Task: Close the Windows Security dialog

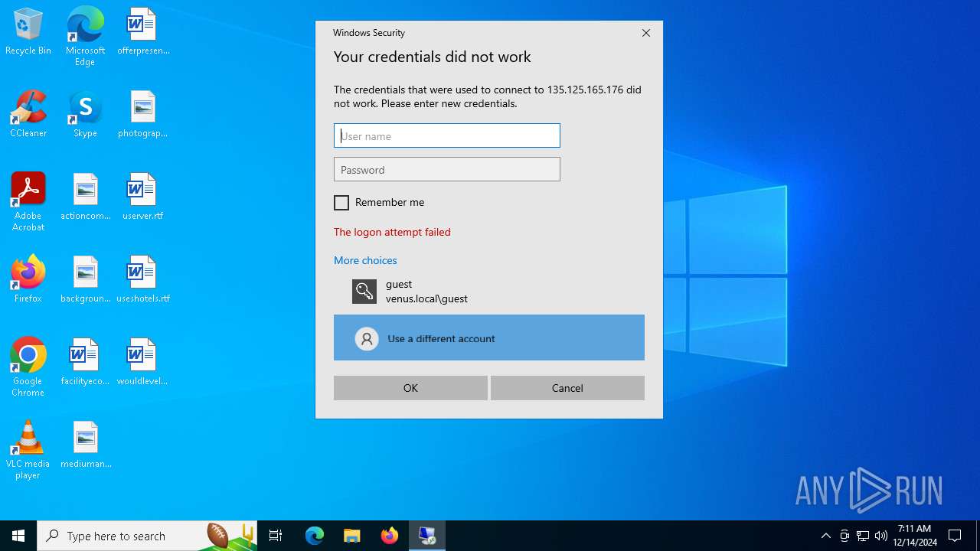Action: click(x=646, y=33)
